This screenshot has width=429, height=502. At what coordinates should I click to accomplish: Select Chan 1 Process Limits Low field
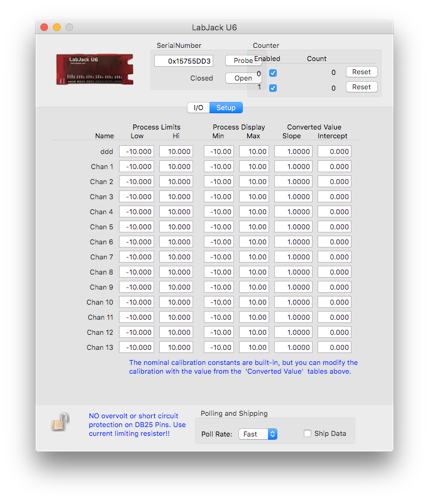(x=137, y=167)
